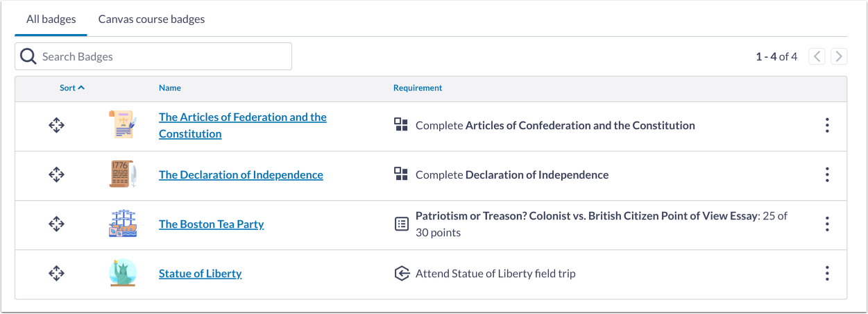This screenshot has height=314, width=868.
Task: Go to previous page of badges
Action: [x=817, y=57]
